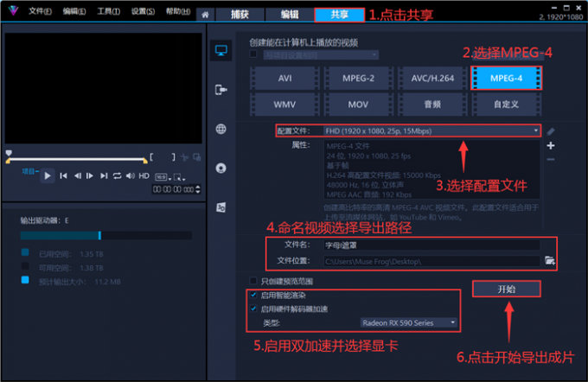This screenshot has width=588, height=382.
Task: Open the 文件 menu
Action: click(40, 11)
